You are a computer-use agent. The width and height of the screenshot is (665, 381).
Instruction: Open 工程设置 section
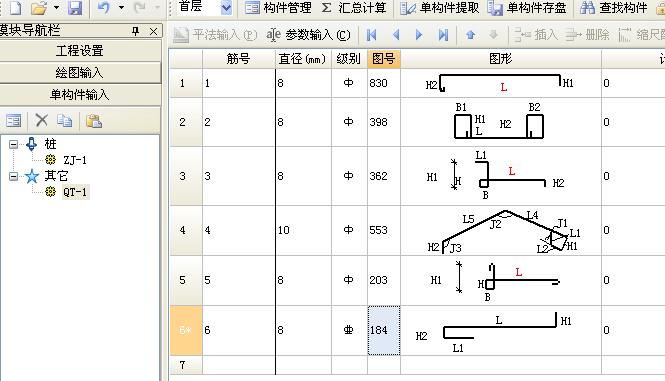(x=80, y=50)
